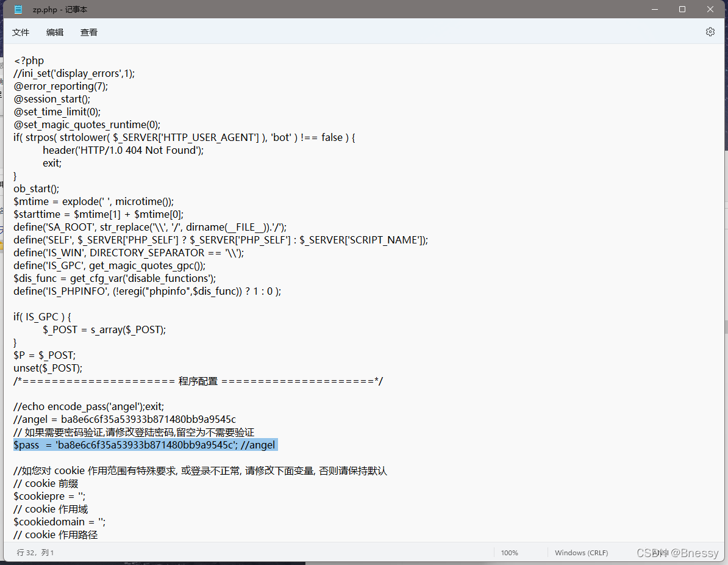The image size is (728, 565).
Task: Click the $starttime assignment line
Action: click(98, 214)
